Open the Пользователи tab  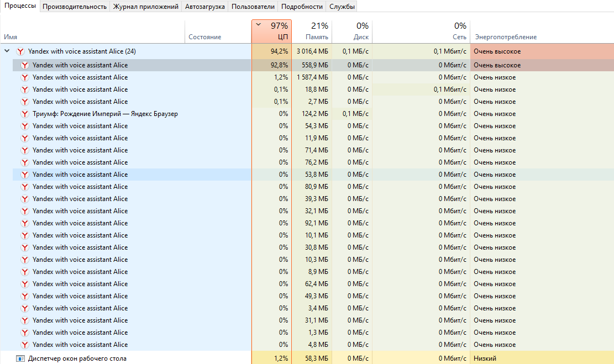point(253,7)
